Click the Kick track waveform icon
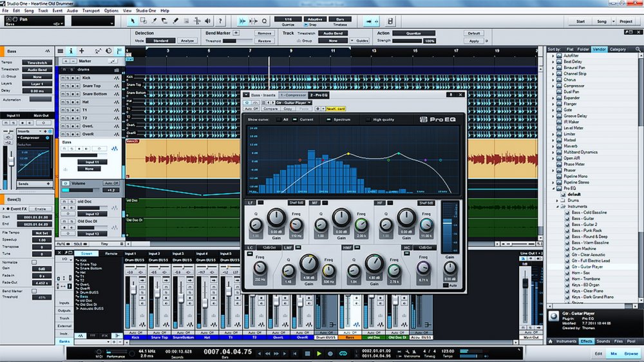This screenshot has height=362, width=644. pyautogui.click(x=117, y=78)
